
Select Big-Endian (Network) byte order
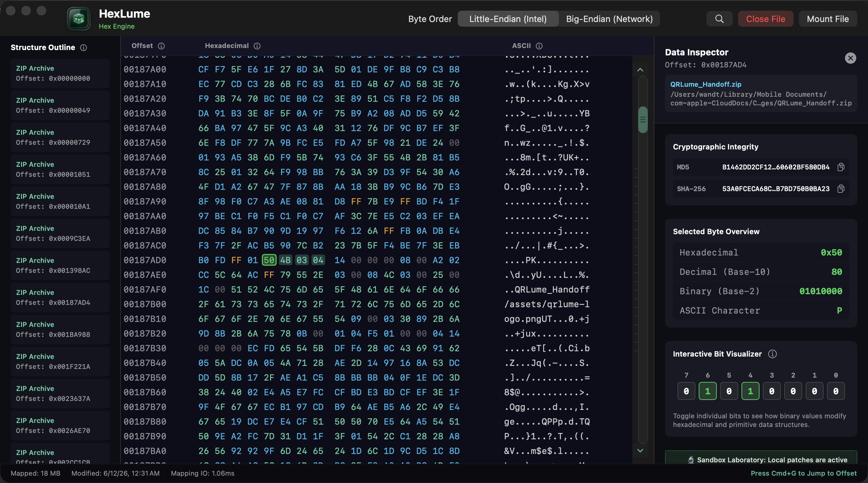[x=609, y=19]
